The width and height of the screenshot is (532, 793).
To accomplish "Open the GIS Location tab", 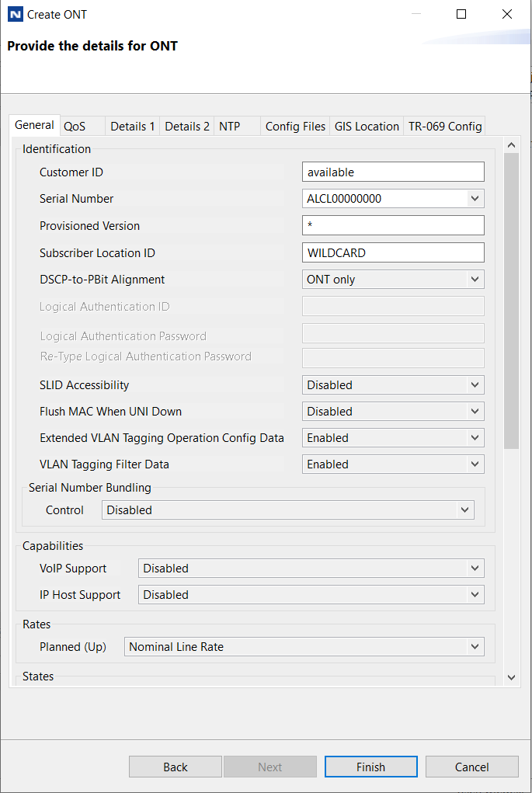I will pos(367,127).
